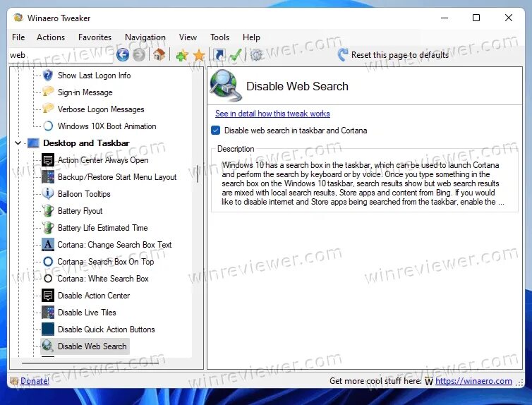Uncheck Disable web search in taskbar and Cortana
This screenshot has width=532, height=405.
coord(215,131)
